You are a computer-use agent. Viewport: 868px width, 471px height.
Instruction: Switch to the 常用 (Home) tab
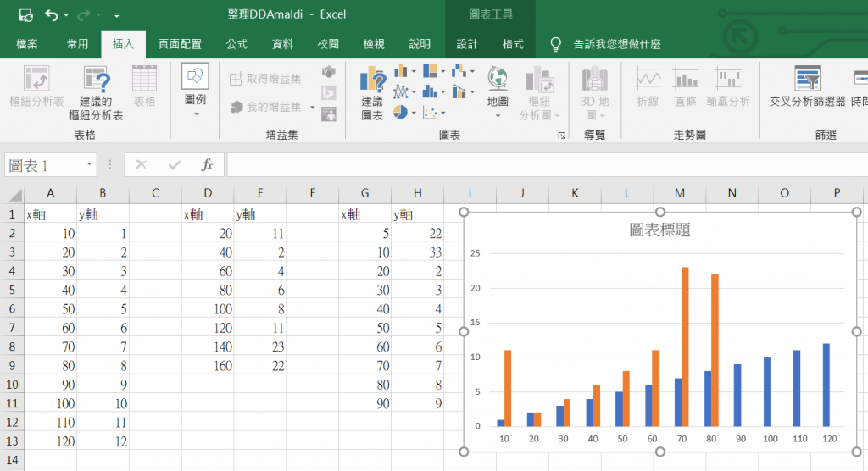[x=77, y=44]
